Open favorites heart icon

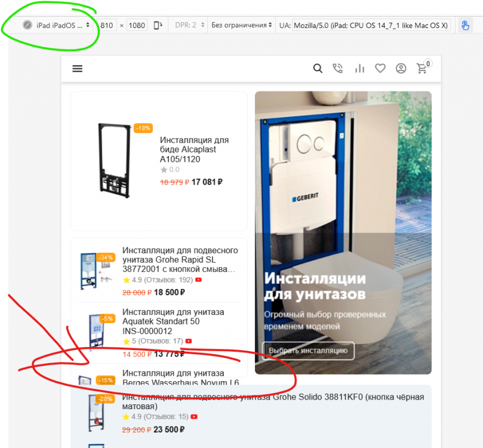point(380,69)
